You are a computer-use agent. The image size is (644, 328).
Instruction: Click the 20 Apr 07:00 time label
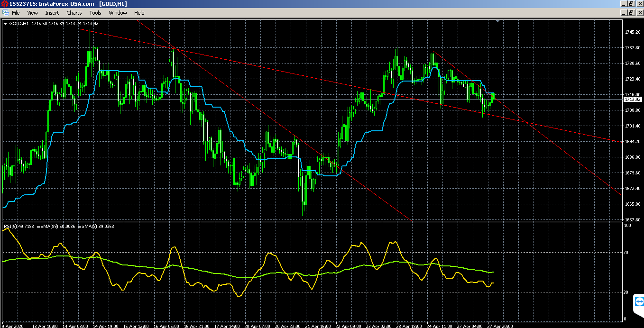258,326
